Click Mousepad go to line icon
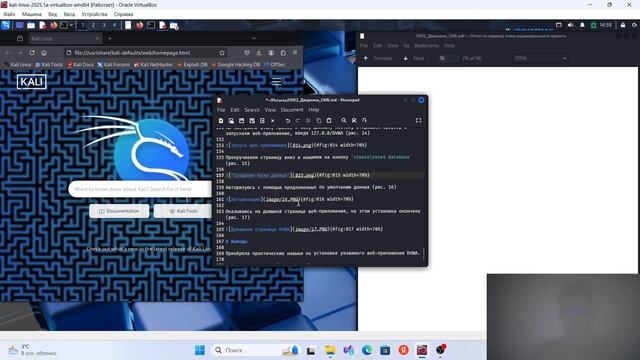 click(364, 120)
